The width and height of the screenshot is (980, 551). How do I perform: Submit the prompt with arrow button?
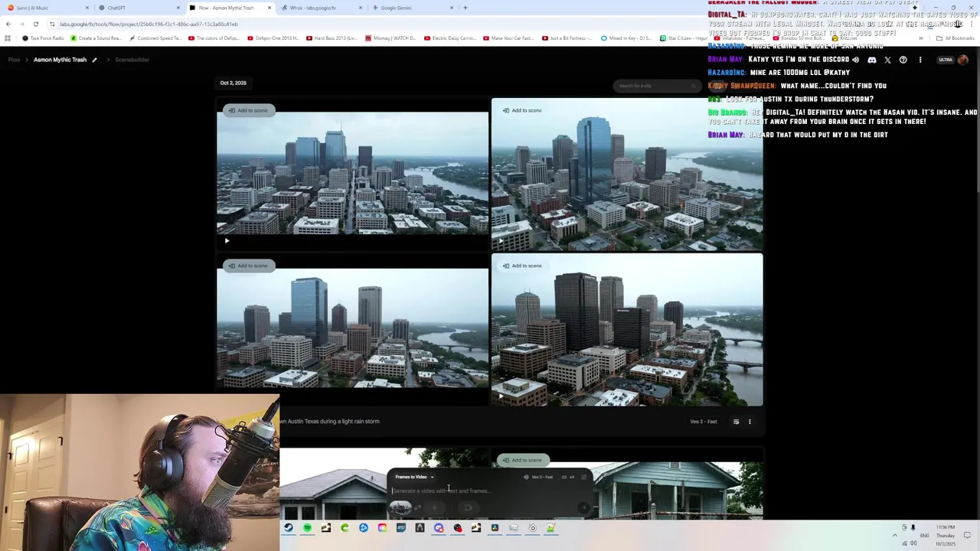(x=583, y=507)
